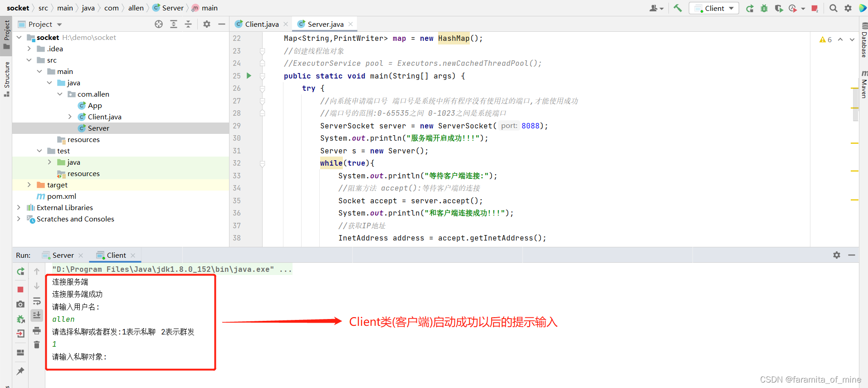Close the Client run tab
Screen dimensions: 868x388
[x=133, y=255]
